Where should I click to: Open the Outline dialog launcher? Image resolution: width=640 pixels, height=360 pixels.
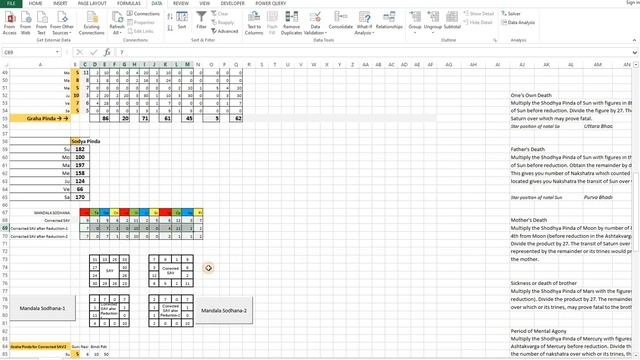[x=495, y=40]
